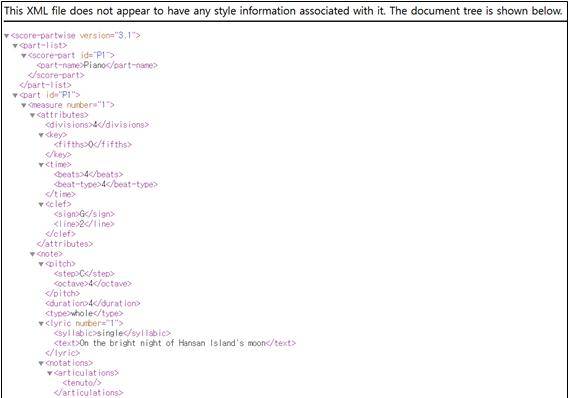Click the octave value 4 line
The height and width of the screenshot is (398, 568).
[93, 284]
